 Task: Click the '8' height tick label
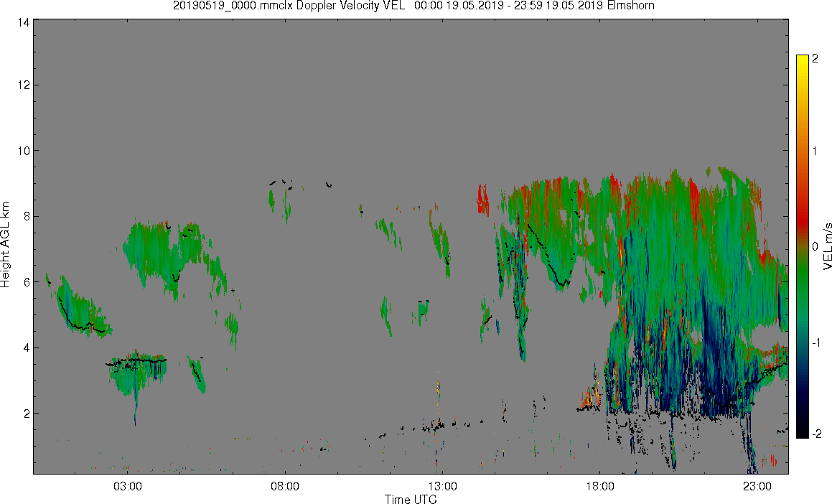tap(26, 216)
